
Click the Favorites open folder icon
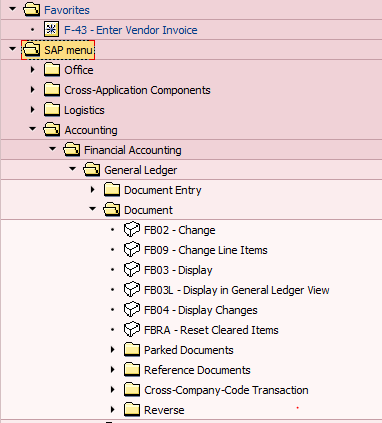[32, 10]
